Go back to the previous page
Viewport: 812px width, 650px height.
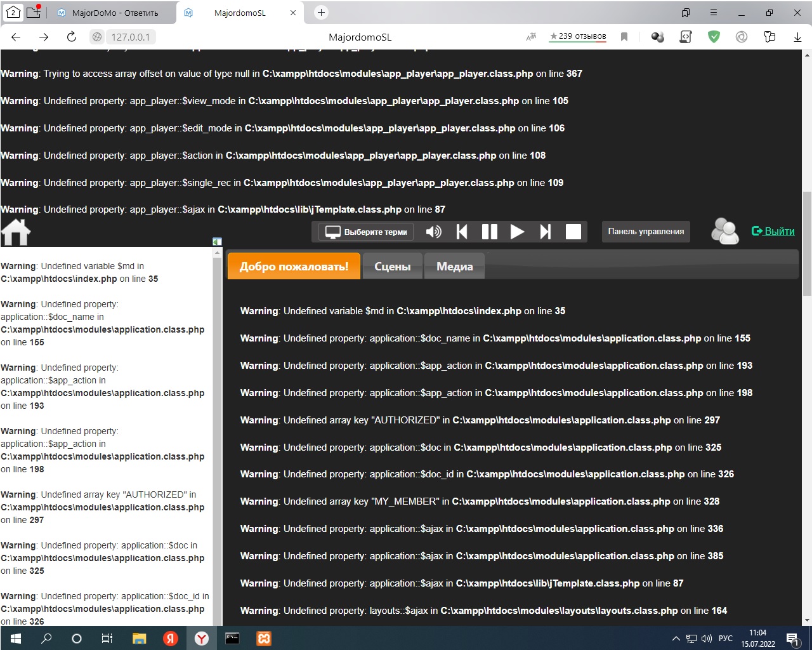(16, 37)
